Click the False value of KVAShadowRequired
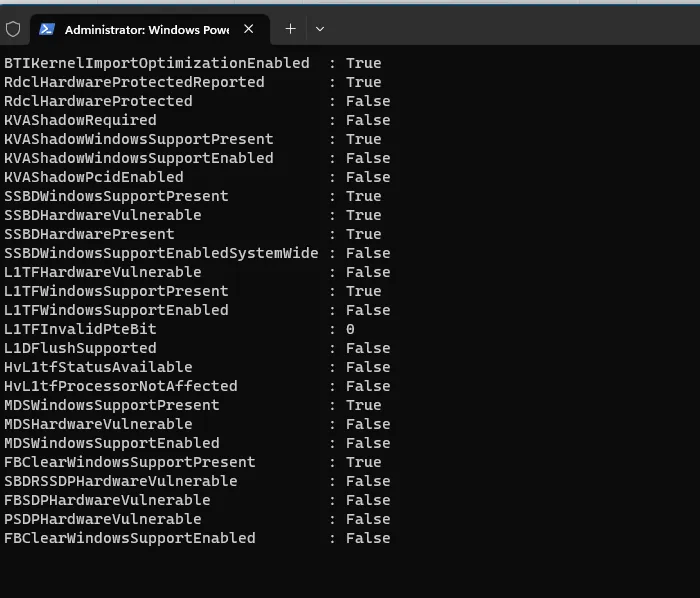 368,120
